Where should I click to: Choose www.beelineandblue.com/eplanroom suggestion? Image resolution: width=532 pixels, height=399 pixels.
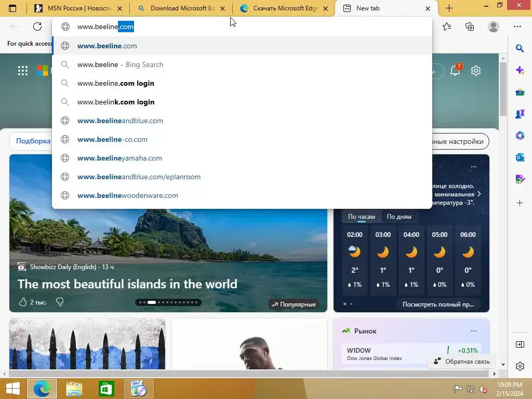[x=242, y=177]
